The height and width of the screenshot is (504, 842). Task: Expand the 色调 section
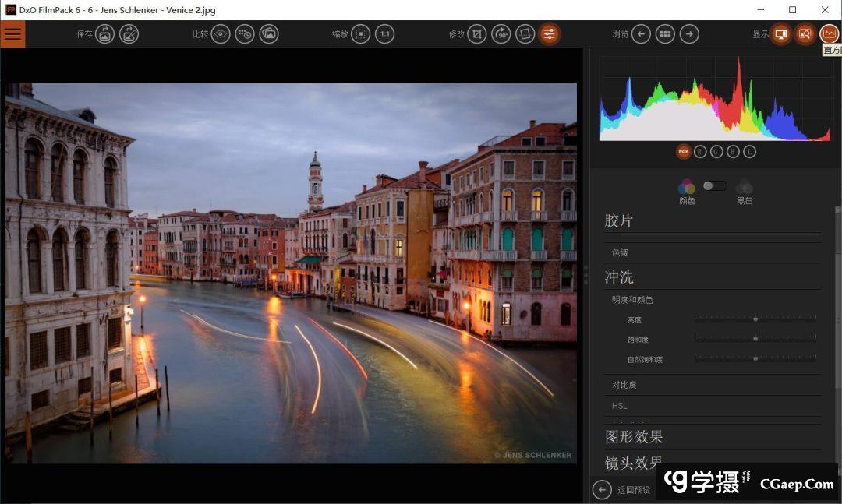(621, 253)
